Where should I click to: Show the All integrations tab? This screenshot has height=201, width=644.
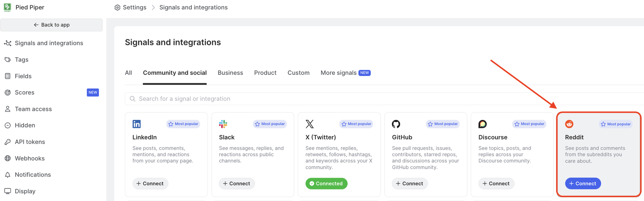click(128, 73)
